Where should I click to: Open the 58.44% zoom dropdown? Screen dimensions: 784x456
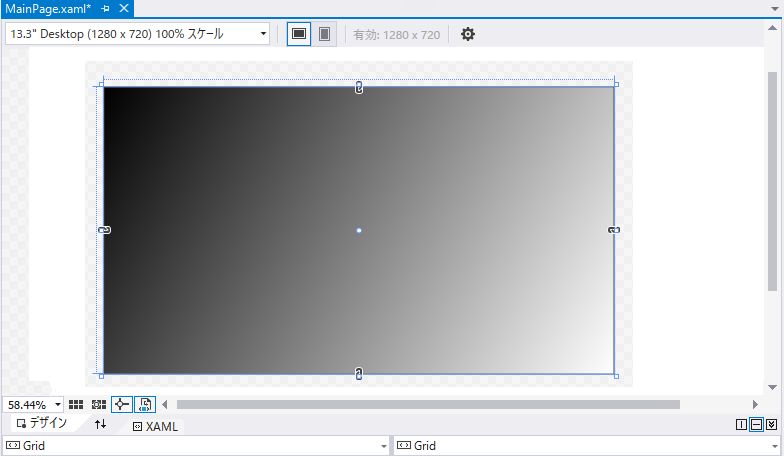[58, 404]
